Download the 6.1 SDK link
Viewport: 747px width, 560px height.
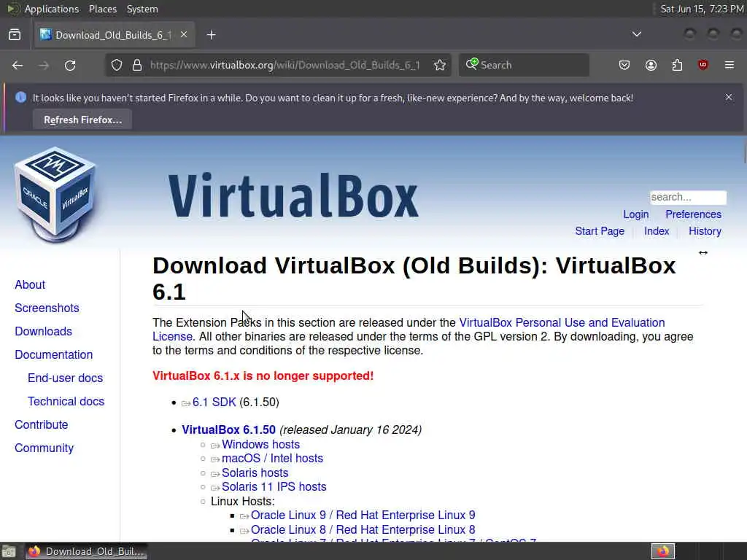214,402
